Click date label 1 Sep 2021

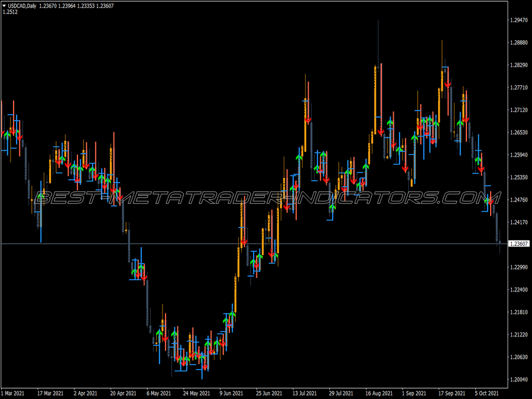(414, 394)
